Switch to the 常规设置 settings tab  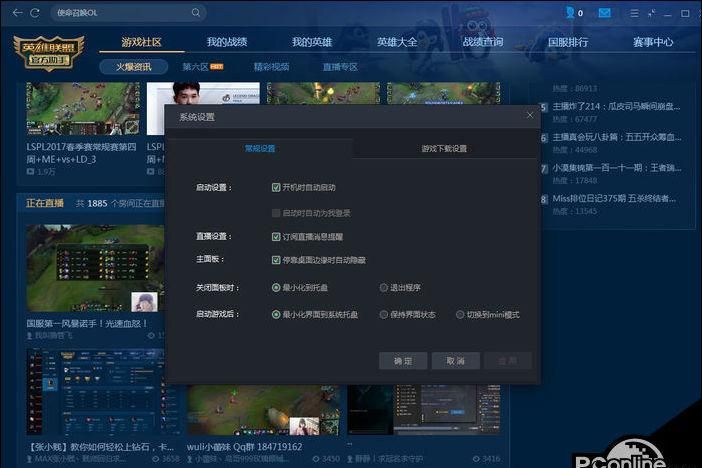coord(260,148)
